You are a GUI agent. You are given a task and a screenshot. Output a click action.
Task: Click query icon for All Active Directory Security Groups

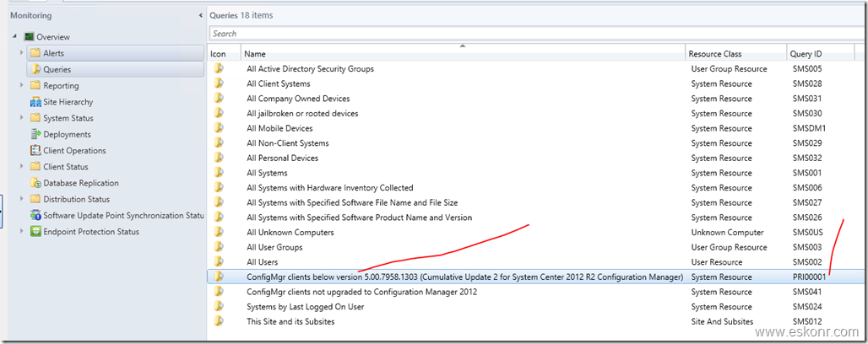(x=220, y=68)
